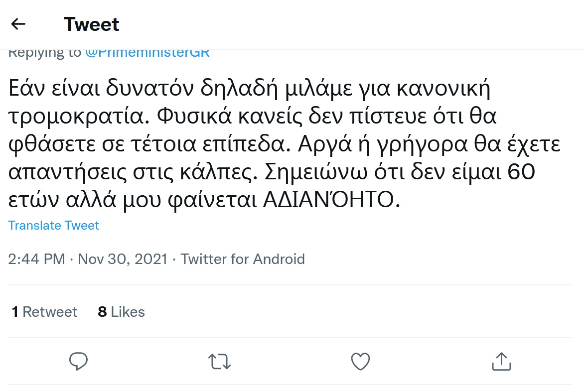Click the 'Replying to' label text
The width and height of the screenshot is (584, 392).
pyautogui.click(x=45, y=53)
